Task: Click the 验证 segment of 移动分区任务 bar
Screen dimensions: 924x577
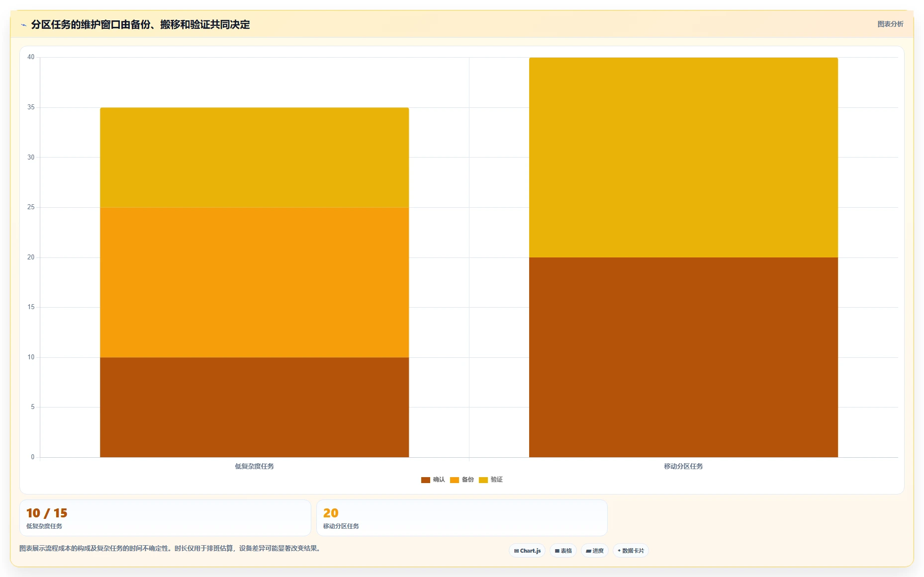Action: coord(683,158)
